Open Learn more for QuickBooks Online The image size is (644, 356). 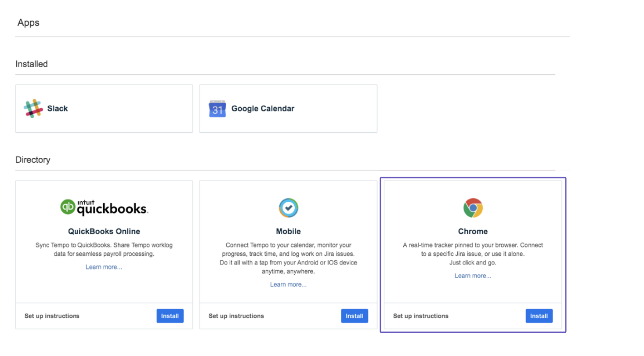click(104, 267)
